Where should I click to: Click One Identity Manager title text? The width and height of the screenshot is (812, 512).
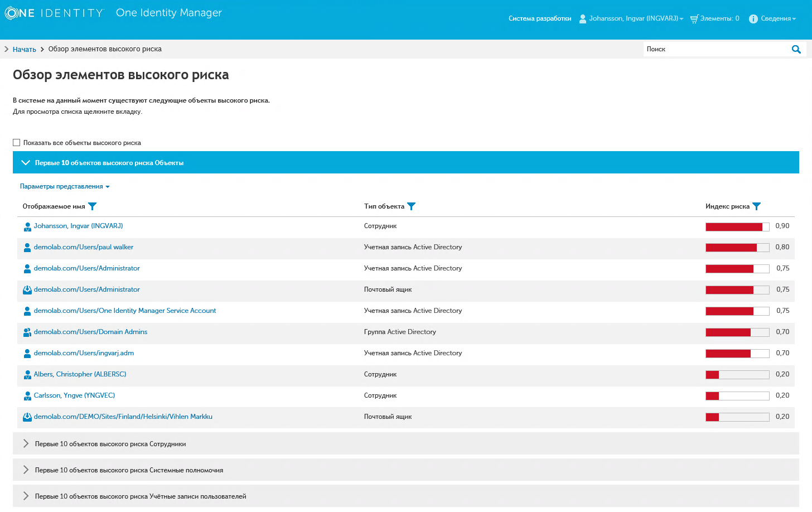pos(169,13)
